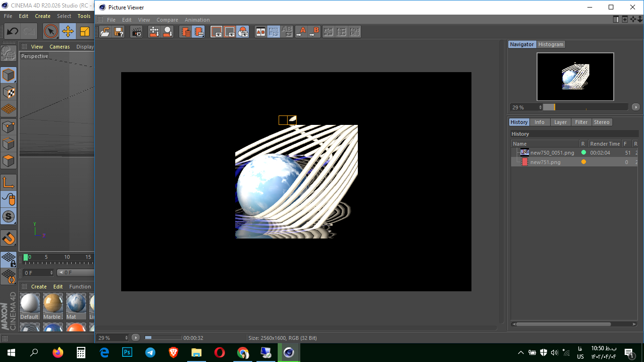Toggle the multi-pass channels eye icon
Screen dimensions: 644x362
(243, 32)
